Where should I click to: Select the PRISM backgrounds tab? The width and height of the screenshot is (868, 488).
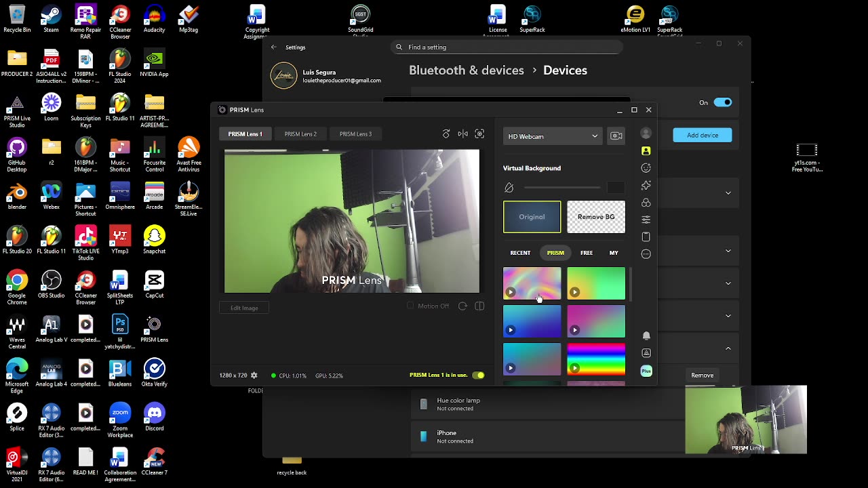click(555, 253)
